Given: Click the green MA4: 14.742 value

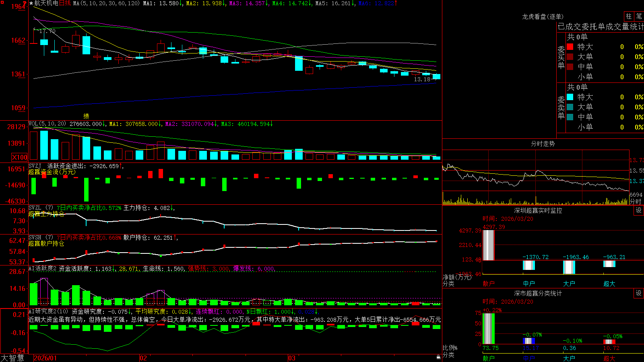Looking at the screenshot, I should [x=290, y=3].
